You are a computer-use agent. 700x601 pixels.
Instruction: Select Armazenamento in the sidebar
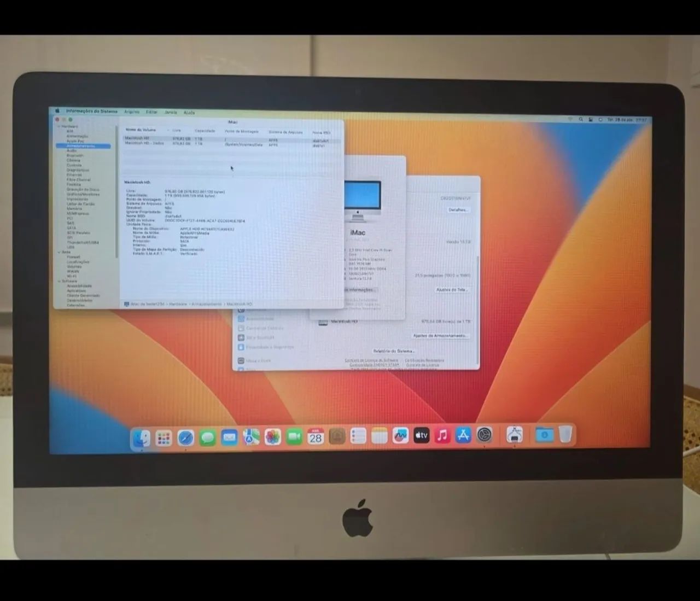pyautogui.click(x=84, y=146)
